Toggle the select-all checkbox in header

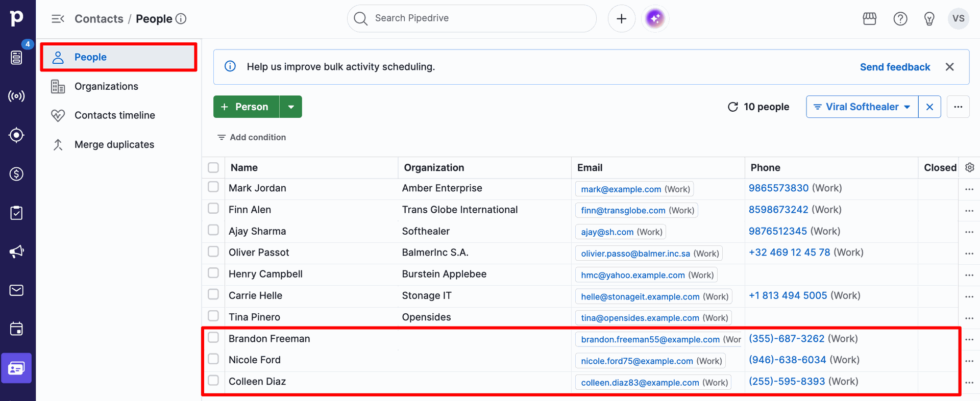[x=213, y=167]
